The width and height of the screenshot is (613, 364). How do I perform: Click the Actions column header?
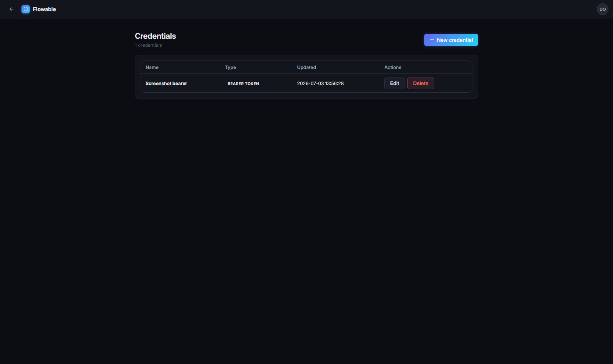[x=393, y=67]
